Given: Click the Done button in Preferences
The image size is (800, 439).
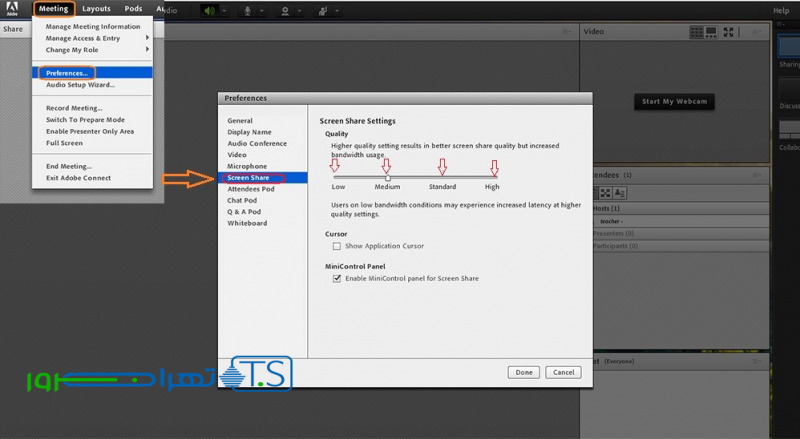Looking at the screenshot, I should point(524,372).
